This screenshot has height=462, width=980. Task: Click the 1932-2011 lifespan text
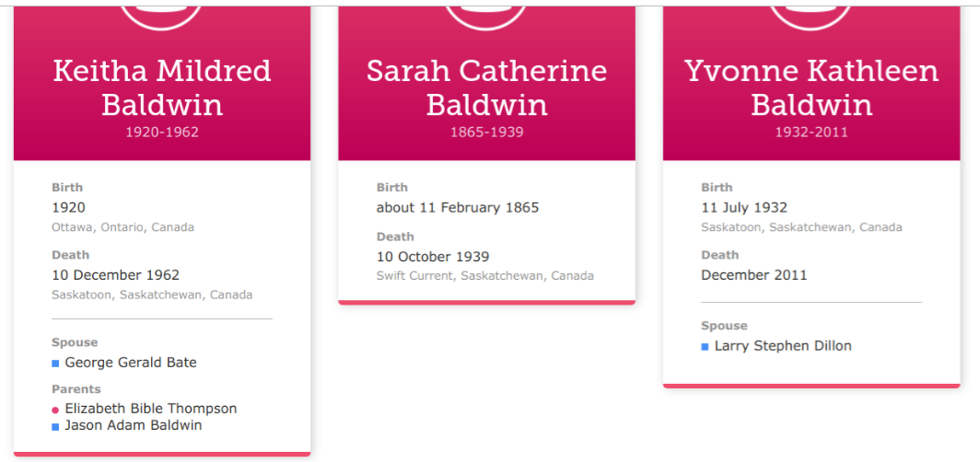(811, 133)
